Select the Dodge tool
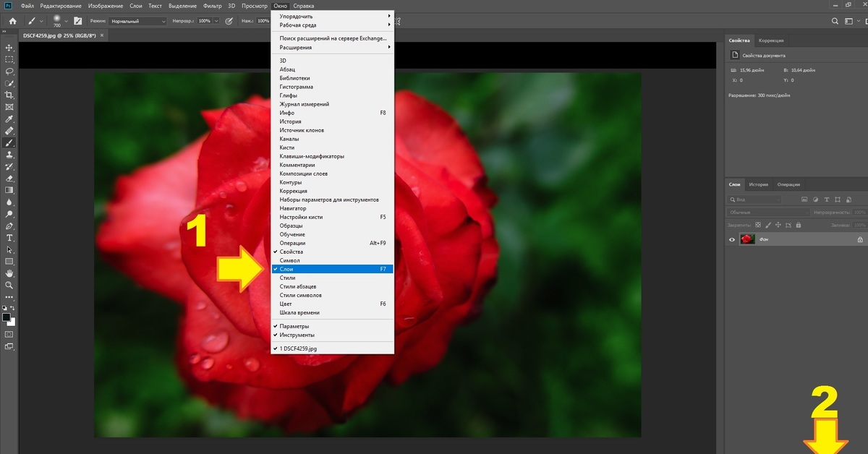 9,214
